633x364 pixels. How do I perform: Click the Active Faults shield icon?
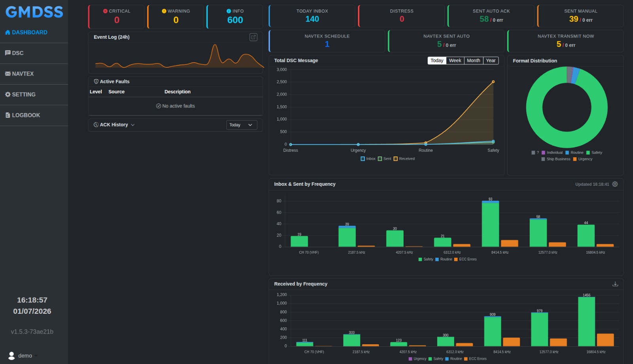(x=96, y=81)
